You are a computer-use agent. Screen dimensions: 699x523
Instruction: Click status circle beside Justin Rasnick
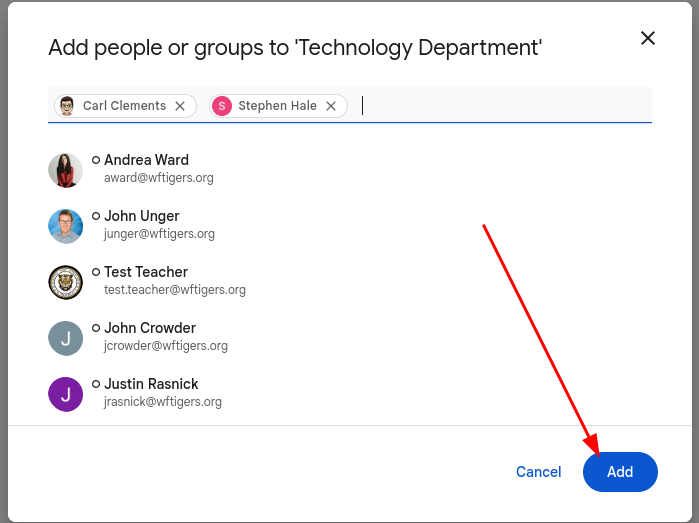click(96, 384)
